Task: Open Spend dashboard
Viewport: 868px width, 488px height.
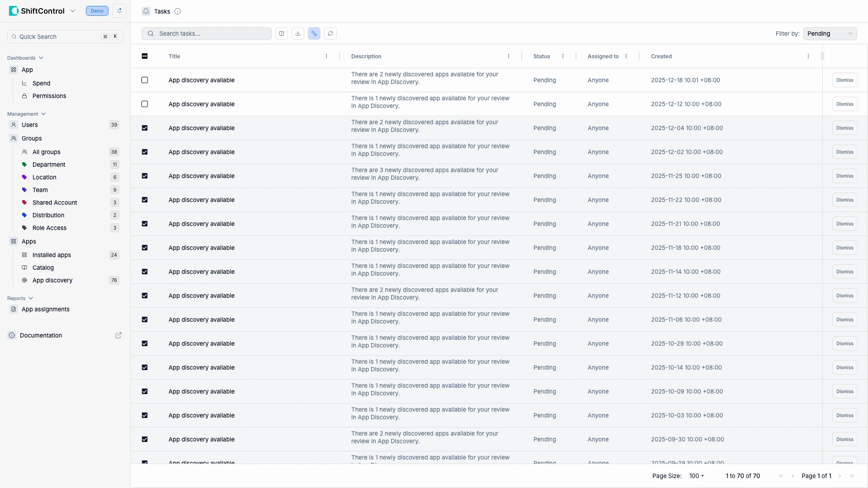Action: [41, 83]
